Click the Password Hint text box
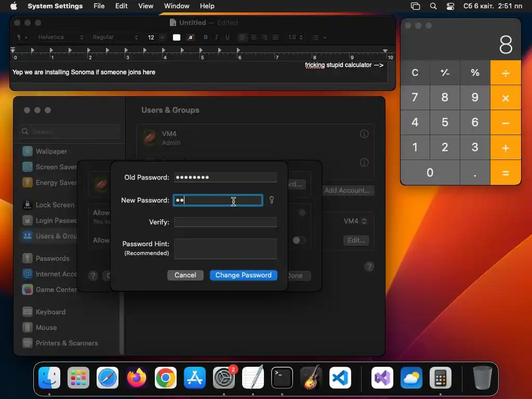 pos(225,249)
